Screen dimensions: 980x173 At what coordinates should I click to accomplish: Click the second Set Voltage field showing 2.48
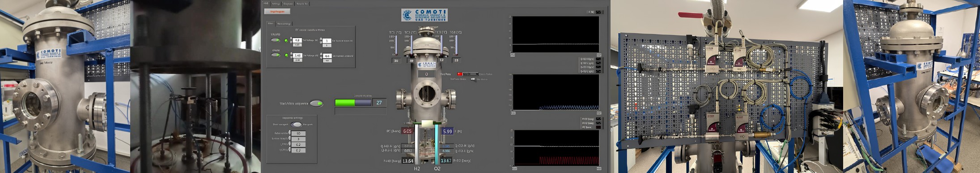coord(297,56)
